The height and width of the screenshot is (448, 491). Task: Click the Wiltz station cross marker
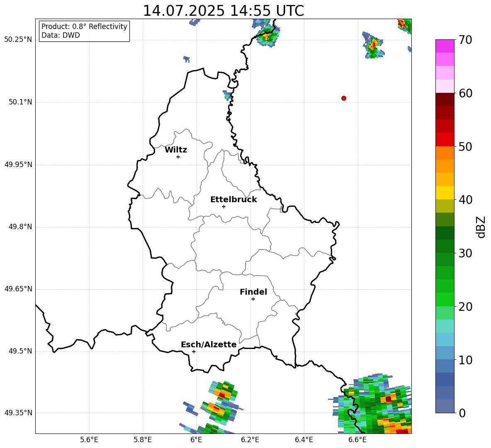click(x=178, y=157)
